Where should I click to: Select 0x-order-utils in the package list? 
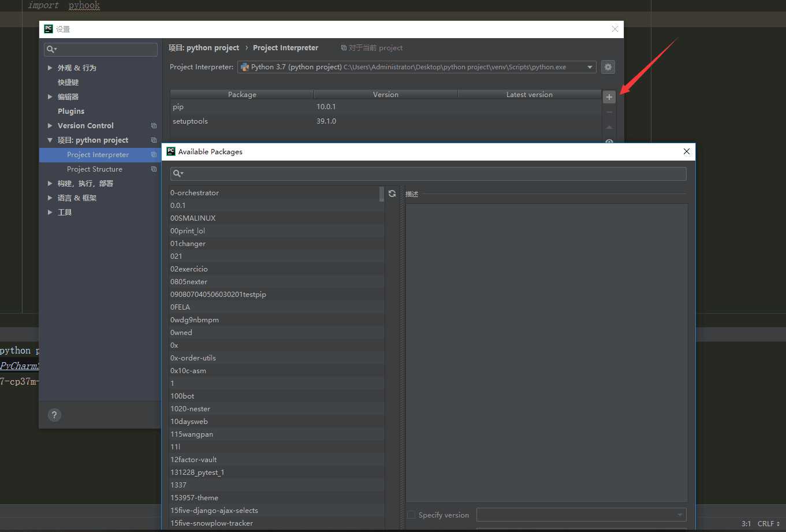(x=277, y=358)
